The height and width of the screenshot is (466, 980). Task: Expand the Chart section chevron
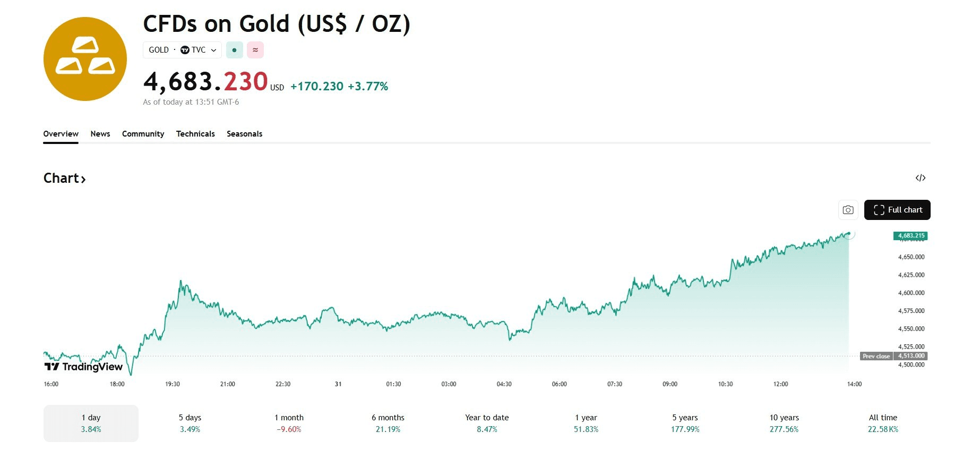tap(83, 179)
